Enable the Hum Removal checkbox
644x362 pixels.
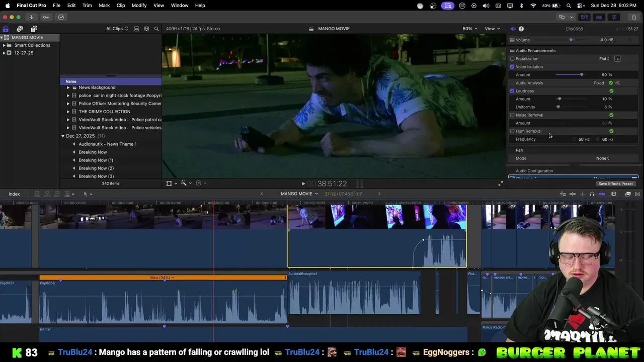(512, 131)
